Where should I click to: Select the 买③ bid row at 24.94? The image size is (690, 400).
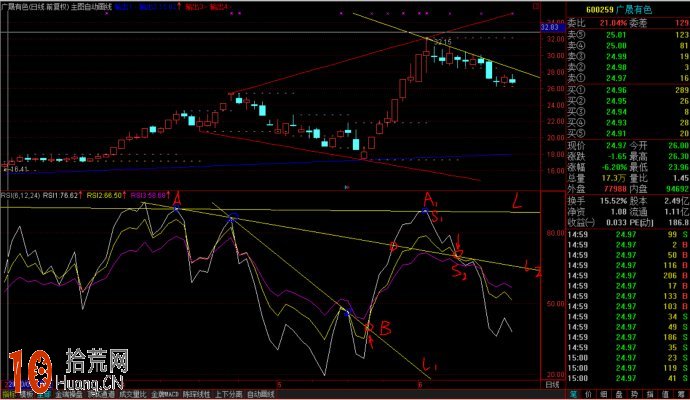628,112
